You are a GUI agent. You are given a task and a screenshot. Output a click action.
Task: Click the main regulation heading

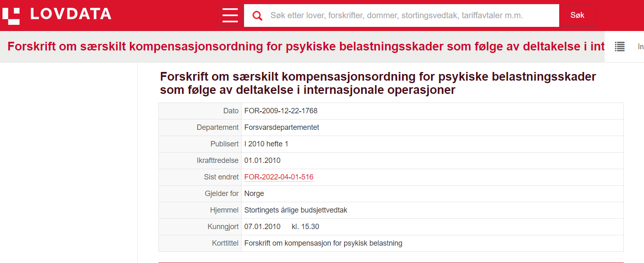pyautogui.click(x=378, y=83)
